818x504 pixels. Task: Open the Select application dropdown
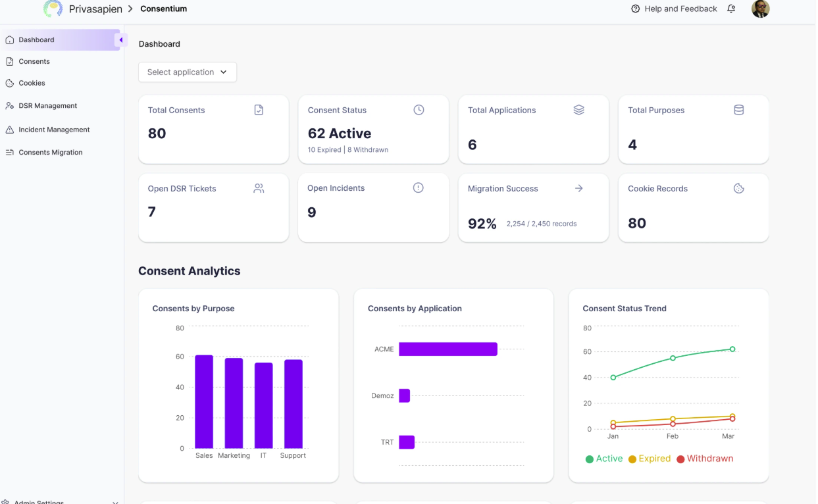(x=188, y=72)
